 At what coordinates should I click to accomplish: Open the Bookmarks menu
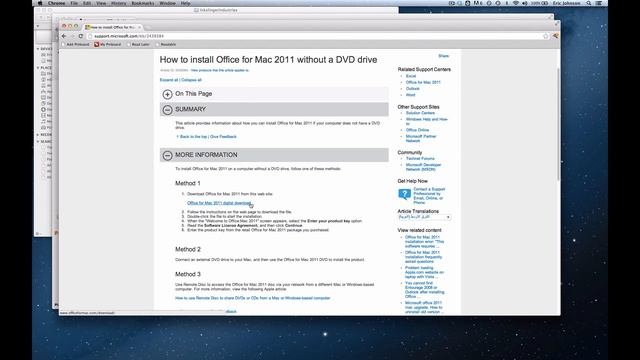click(x=143, y=3)
